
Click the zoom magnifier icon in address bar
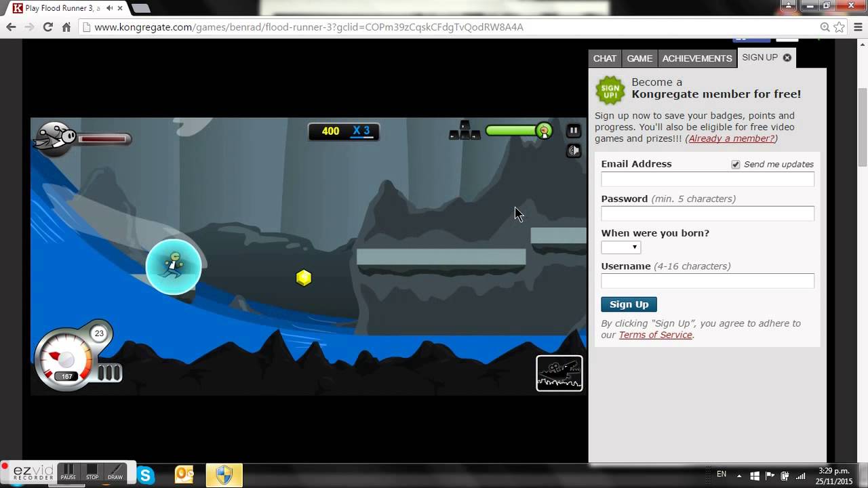pos(825,27)
